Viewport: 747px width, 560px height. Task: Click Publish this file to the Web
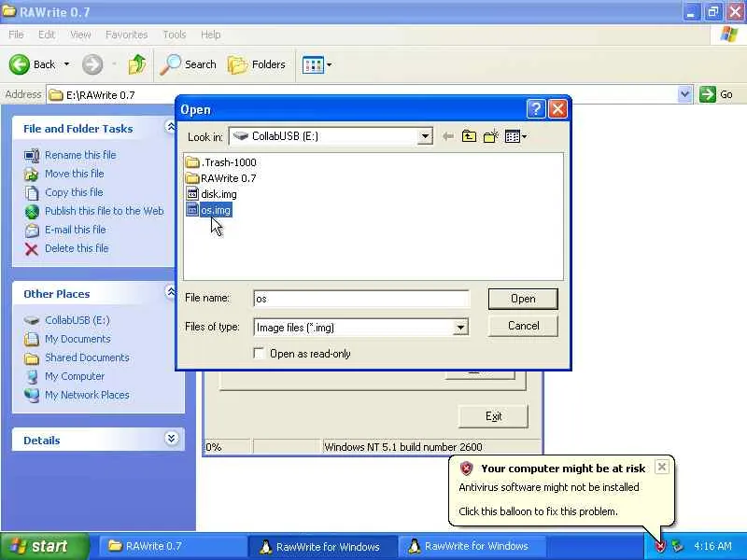(x=105, y=211)
